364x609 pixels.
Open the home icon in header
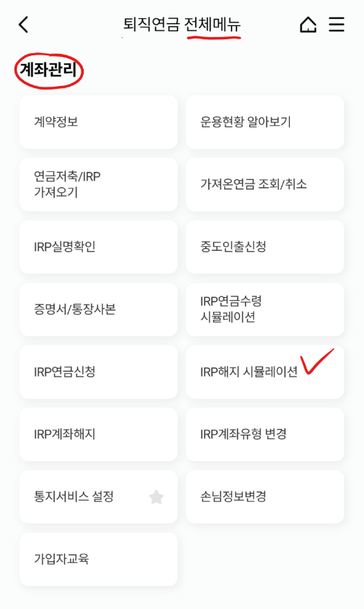tap(308, 25)
